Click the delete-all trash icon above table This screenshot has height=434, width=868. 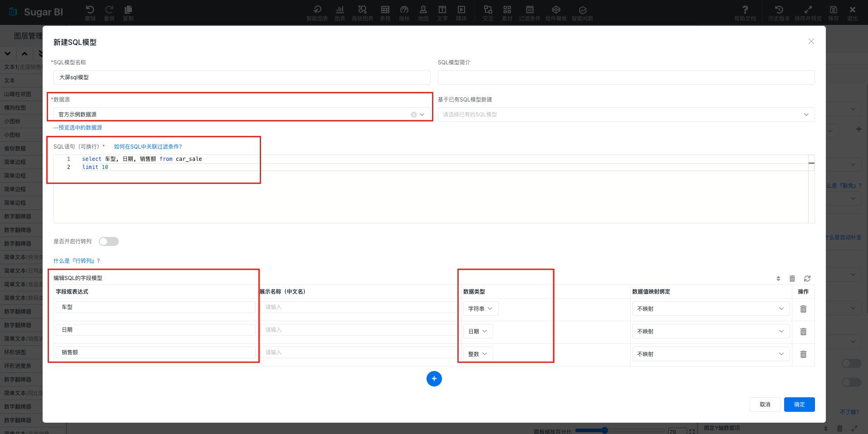[792, 279]
